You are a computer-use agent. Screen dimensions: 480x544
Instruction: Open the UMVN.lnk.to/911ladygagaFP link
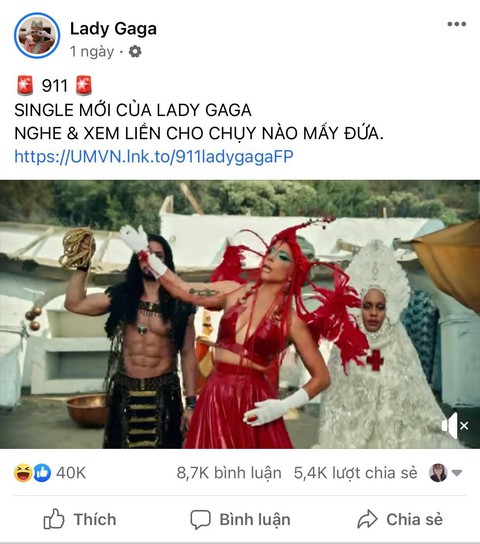tap(154, 156)
